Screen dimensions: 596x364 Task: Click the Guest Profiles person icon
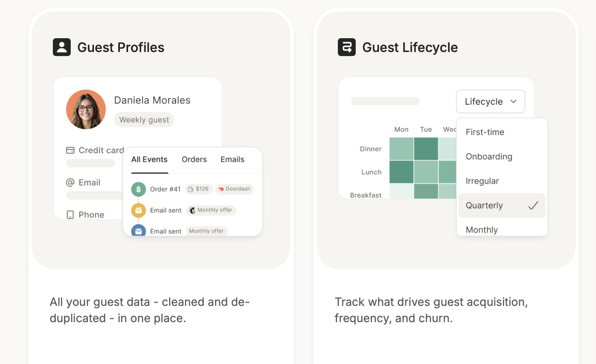(x=62, y=47)
